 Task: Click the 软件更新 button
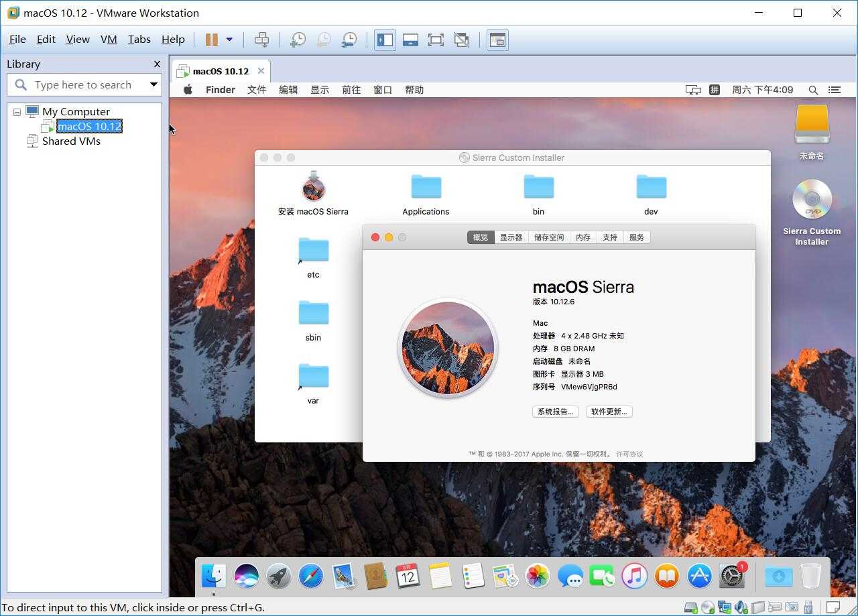click(x=609, y=412)
